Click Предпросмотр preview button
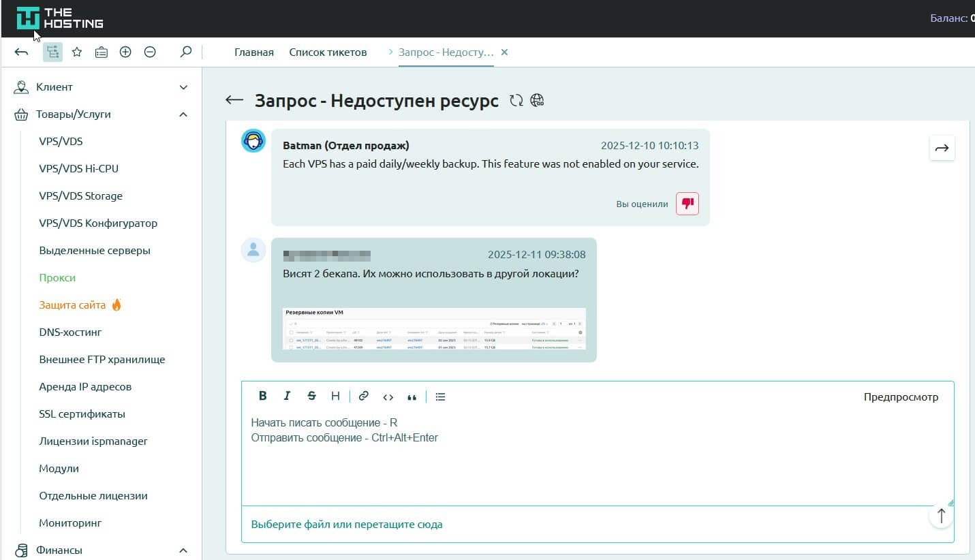Viewport: 975px width, 560px height. [x=901, y=397]
